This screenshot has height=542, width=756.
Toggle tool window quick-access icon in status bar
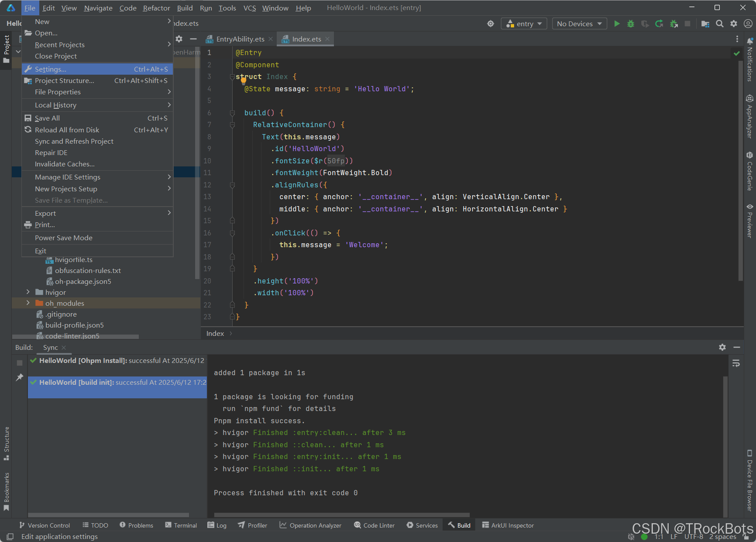10,536
